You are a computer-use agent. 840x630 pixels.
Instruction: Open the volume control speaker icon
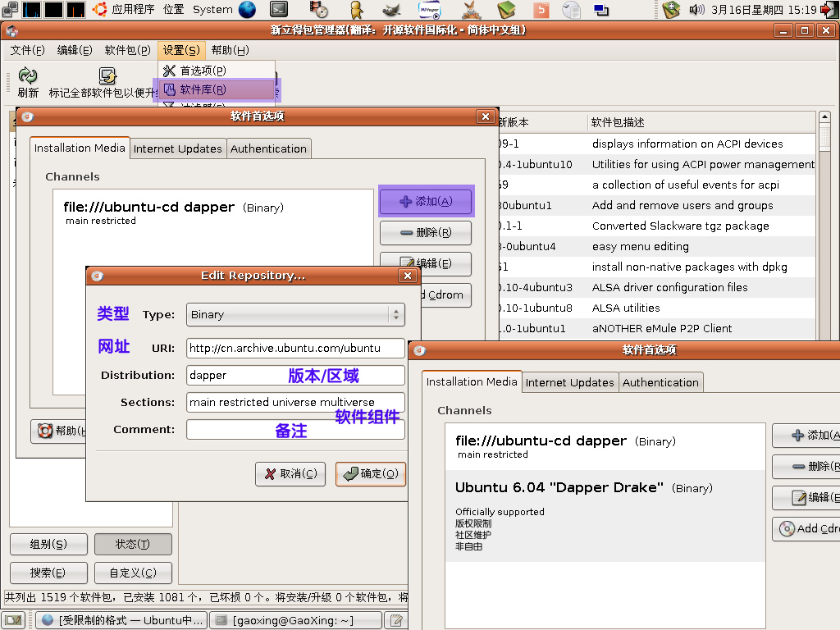pyautogui.click(x=696, y=9)
